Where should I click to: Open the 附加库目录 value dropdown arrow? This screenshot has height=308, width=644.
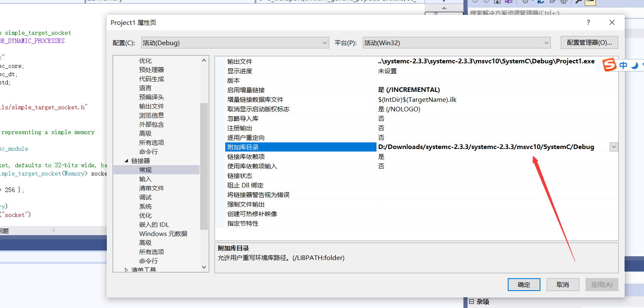click(x=614, y=147)
